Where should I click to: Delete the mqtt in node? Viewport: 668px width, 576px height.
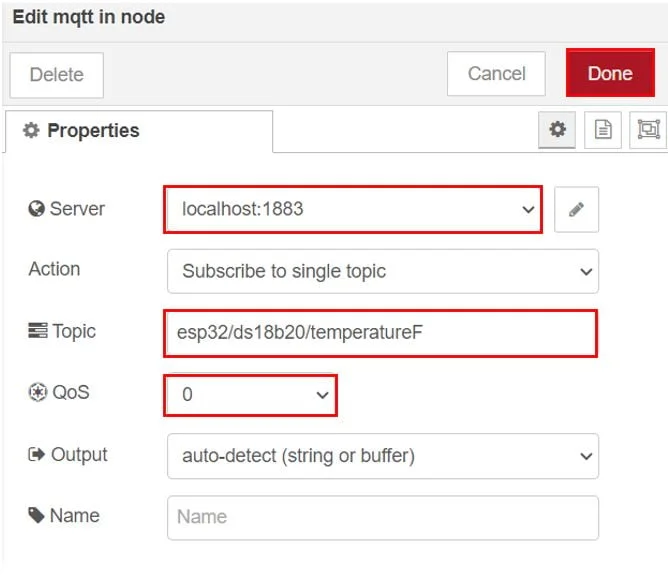click(57, 75)
